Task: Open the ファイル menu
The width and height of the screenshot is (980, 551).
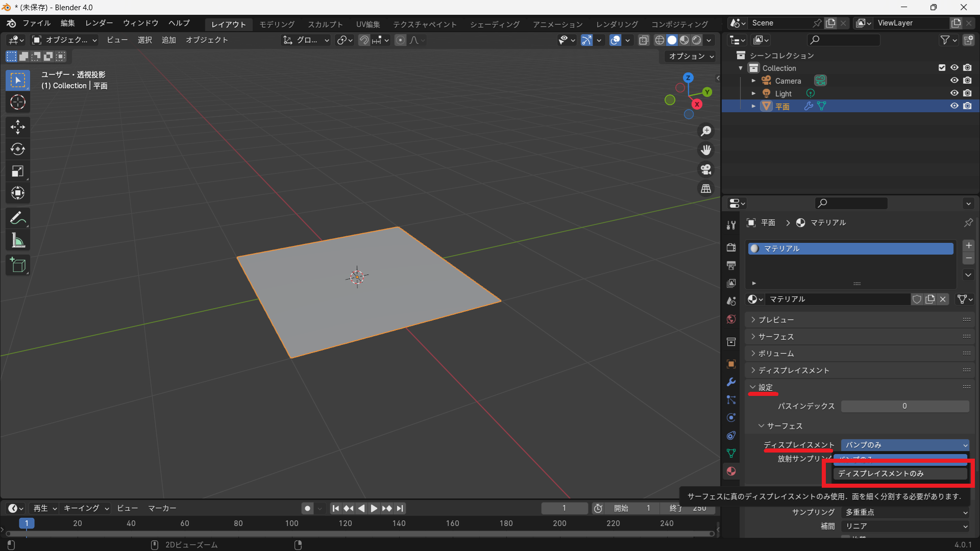Action: point(36,23)
